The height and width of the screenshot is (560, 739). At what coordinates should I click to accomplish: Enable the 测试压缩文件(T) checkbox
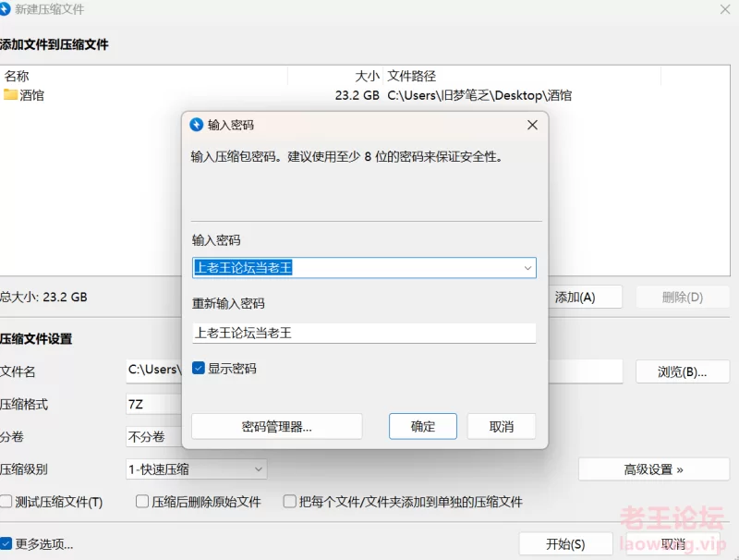[6, 502]
